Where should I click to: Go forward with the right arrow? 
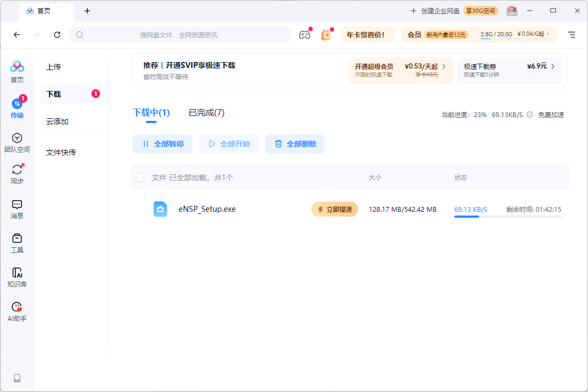(x=36, y=35)
